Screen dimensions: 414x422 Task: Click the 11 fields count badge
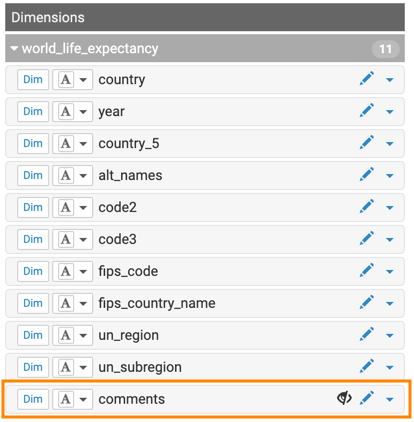coord(385,49)
